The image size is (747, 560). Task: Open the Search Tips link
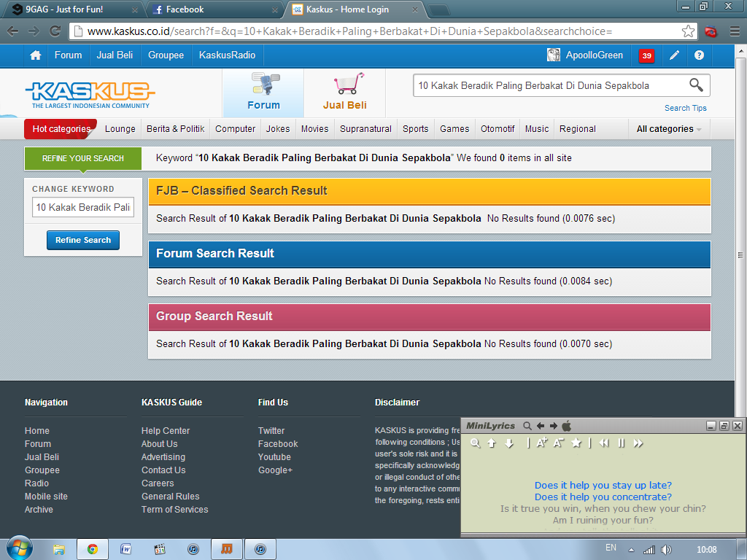686,108
